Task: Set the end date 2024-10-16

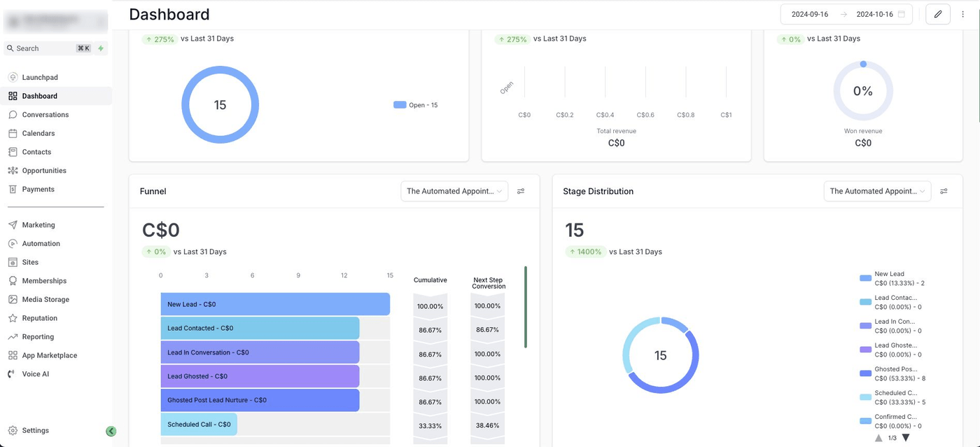Action: click(875, 14)
